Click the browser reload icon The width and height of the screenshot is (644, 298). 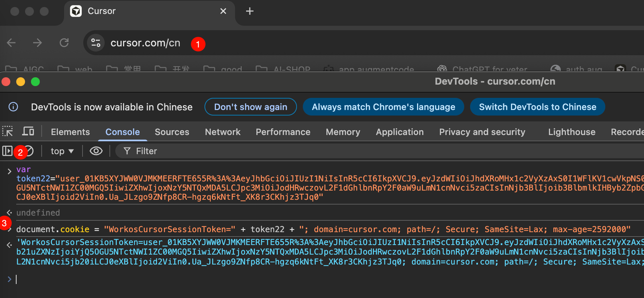point(64,43)
